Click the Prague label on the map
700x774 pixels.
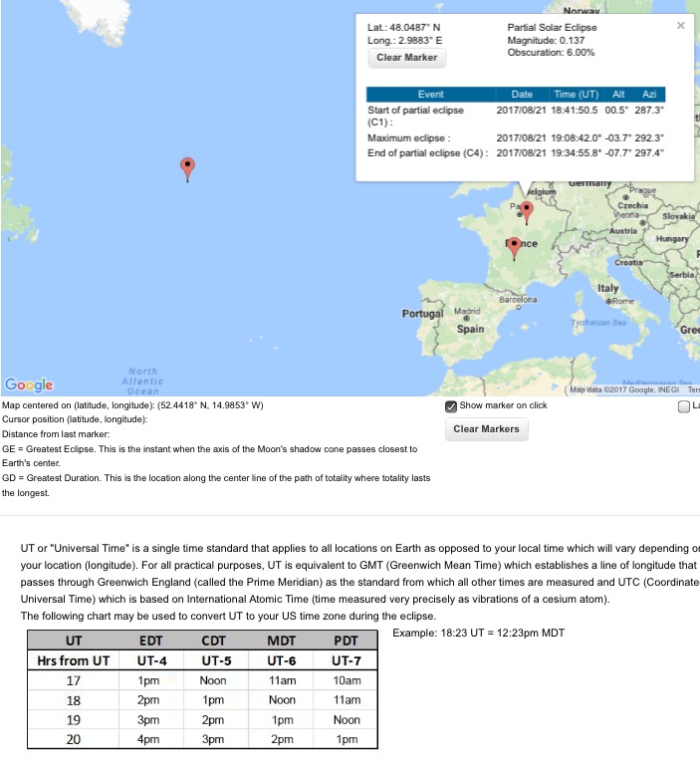[643, 190]
